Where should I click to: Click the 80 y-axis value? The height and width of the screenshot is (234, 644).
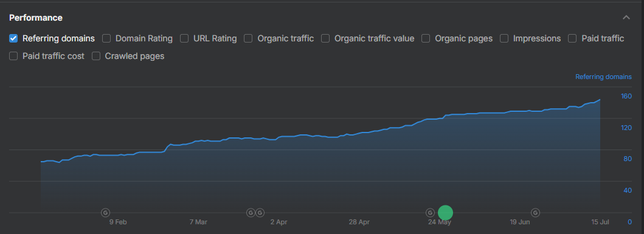627,159
